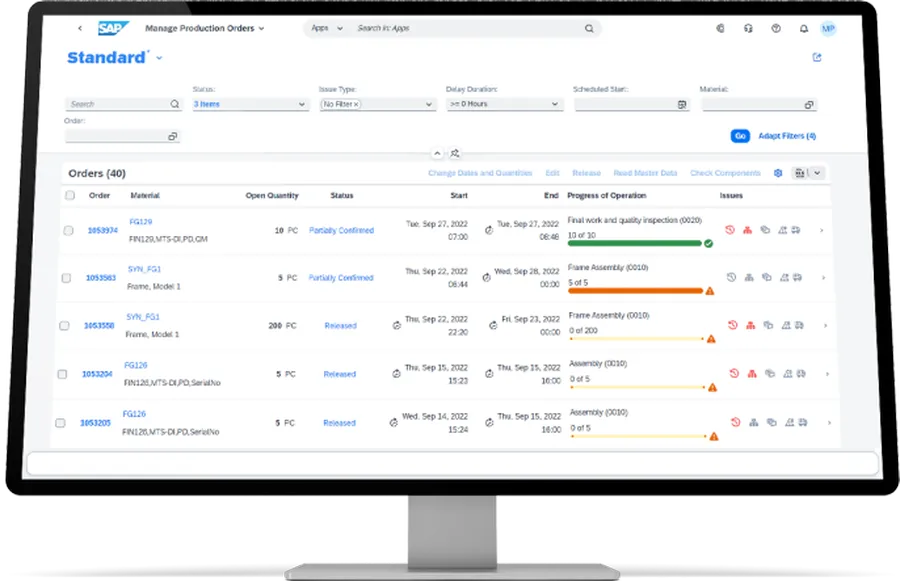Expand the Standard view variant chevron
This screenshot has height=581, width=900.
159,59
